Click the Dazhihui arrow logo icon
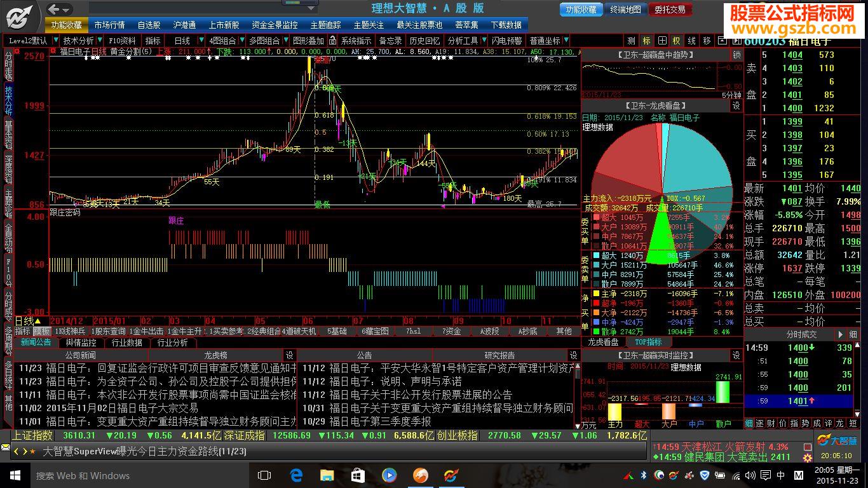This screenshot has height=488, width=868. [20, 16]
